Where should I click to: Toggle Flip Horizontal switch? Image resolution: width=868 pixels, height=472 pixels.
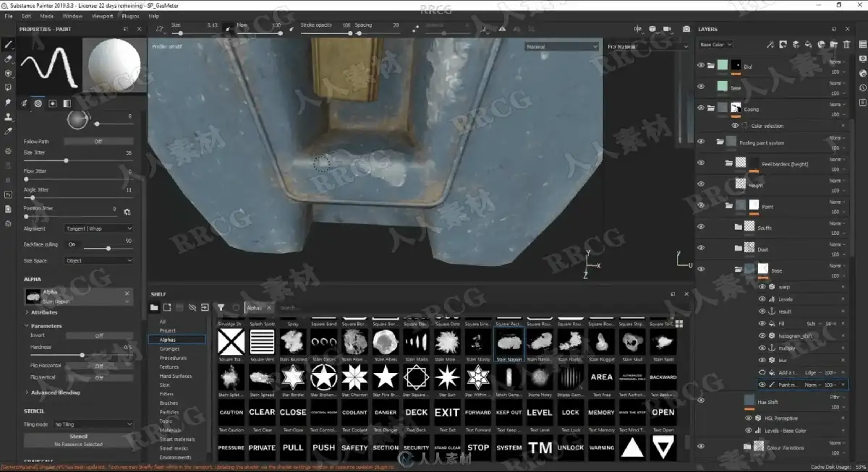[98, 366]
